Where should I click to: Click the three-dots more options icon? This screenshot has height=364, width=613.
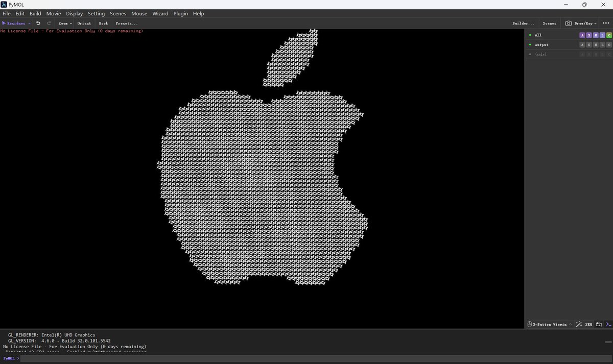(606, 23)
